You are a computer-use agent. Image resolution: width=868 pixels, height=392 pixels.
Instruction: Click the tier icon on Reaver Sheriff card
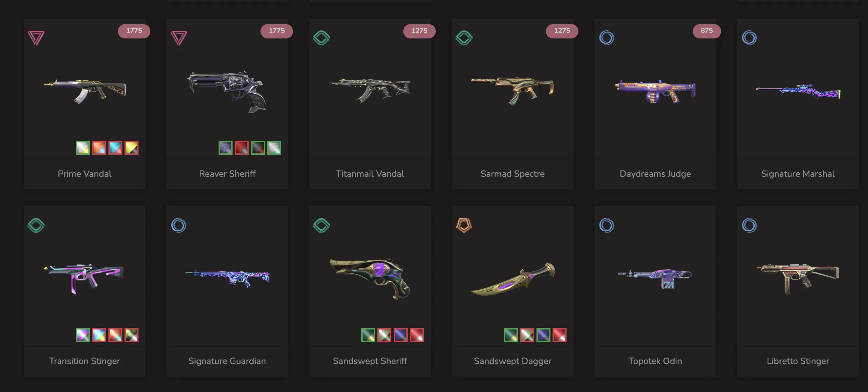point(179,38)
